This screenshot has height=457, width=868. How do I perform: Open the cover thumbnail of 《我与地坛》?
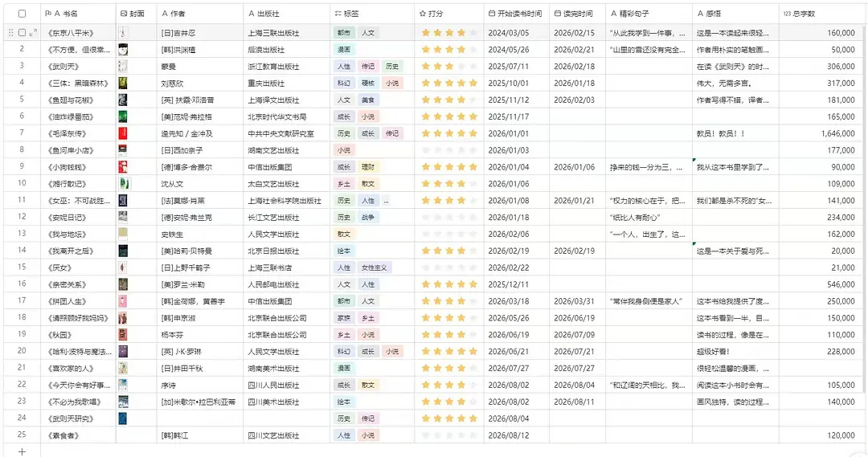[x=123, y=234]
